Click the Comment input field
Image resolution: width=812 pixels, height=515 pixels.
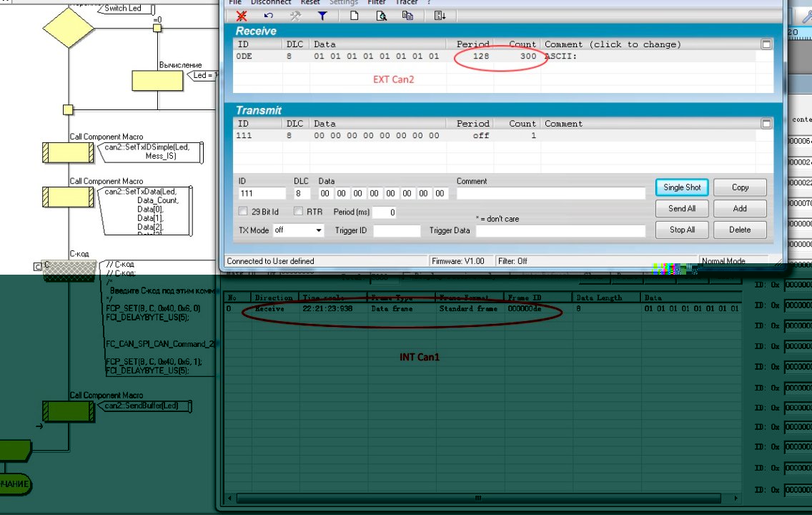pos(551,193)
